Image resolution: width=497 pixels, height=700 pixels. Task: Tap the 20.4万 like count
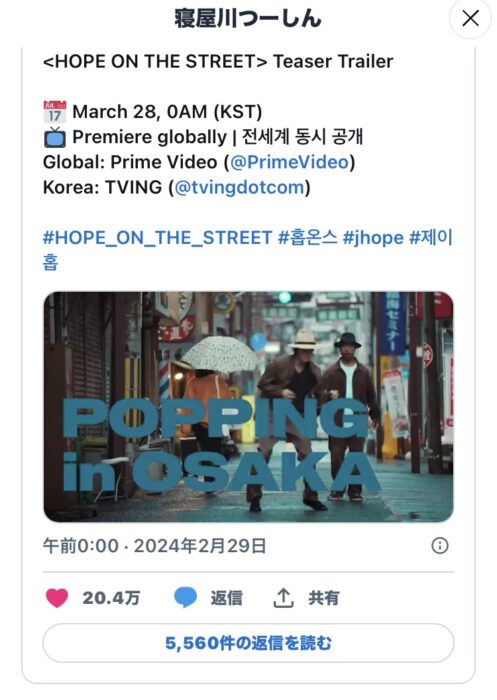tap(111, 598)
